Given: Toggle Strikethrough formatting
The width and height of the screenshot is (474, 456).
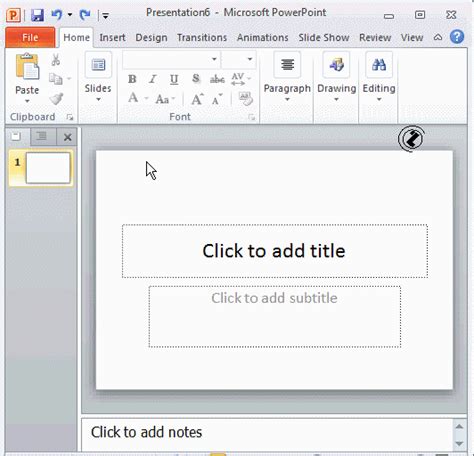Looking at the screenshot, I should 217,79.
